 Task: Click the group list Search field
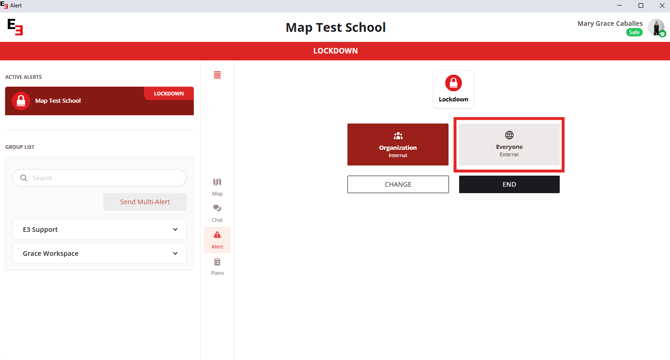99,178
